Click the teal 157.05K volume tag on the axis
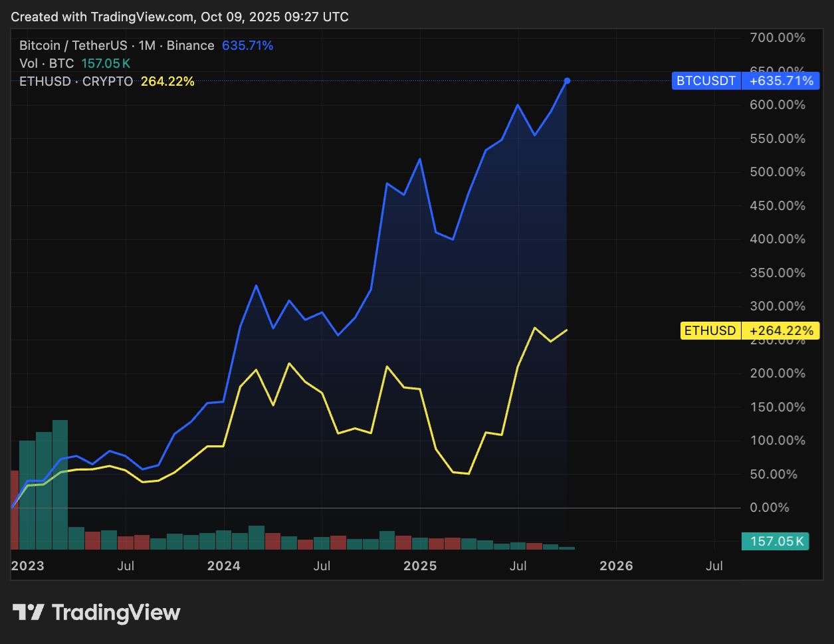The height and width of the screenshot is (644, 834). pos(775,542)
